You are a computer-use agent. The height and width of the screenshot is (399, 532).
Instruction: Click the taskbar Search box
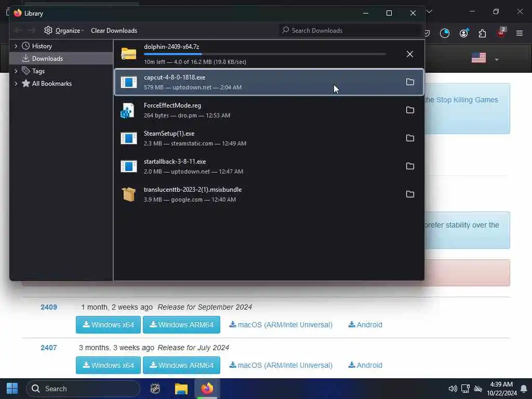[83, 389]
